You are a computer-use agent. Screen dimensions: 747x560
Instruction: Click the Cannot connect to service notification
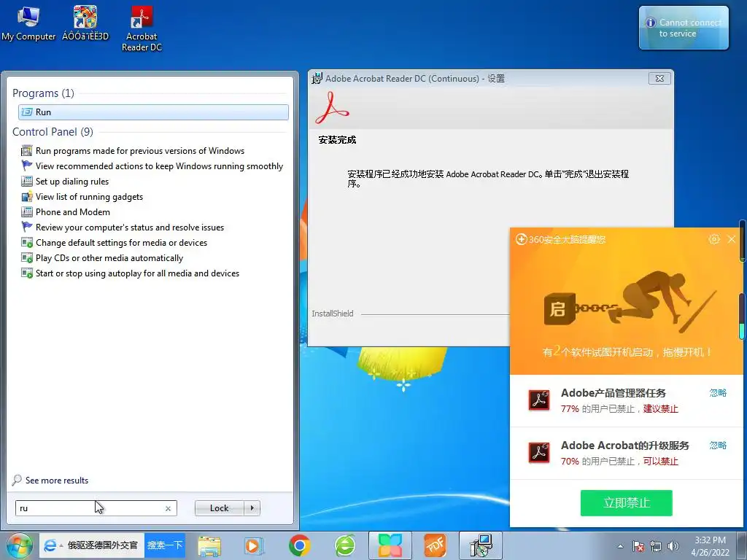(x=684, y=28)
